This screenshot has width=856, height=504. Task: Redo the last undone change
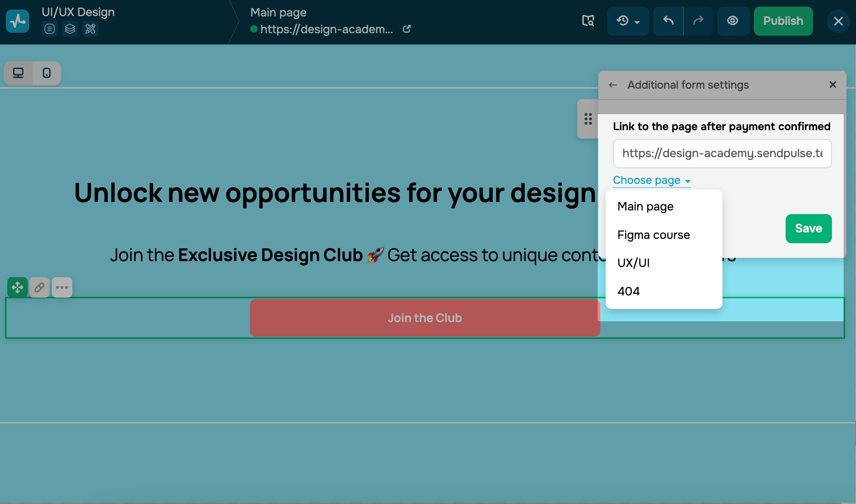pyautogui.click(x=698, y=21)
